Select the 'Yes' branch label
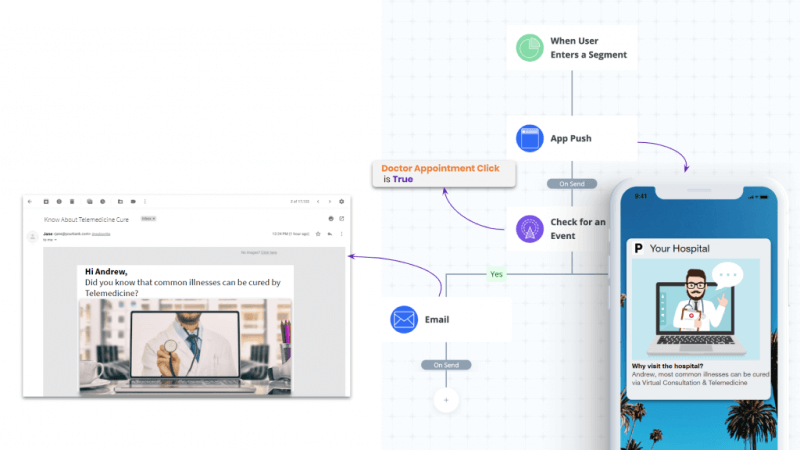Viewport: 800px width, 450px height. (495, 273)
